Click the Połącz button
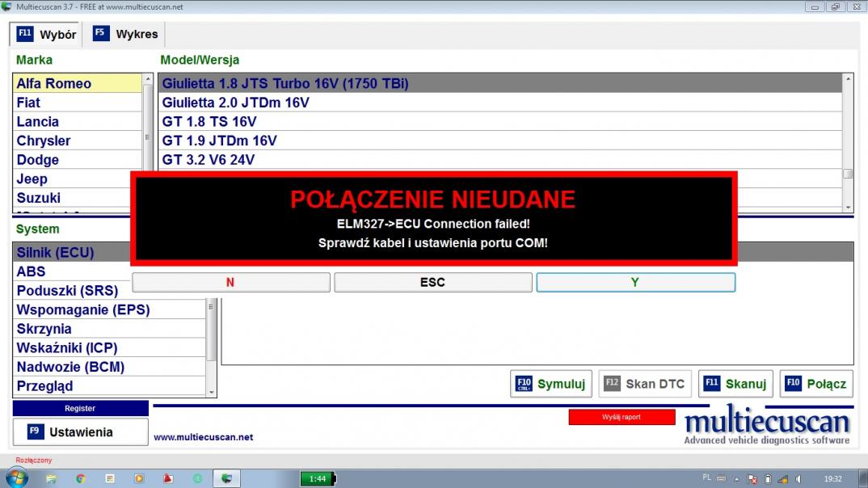The width and height of the screenshot is (868, 488). (x=816, y=384)
